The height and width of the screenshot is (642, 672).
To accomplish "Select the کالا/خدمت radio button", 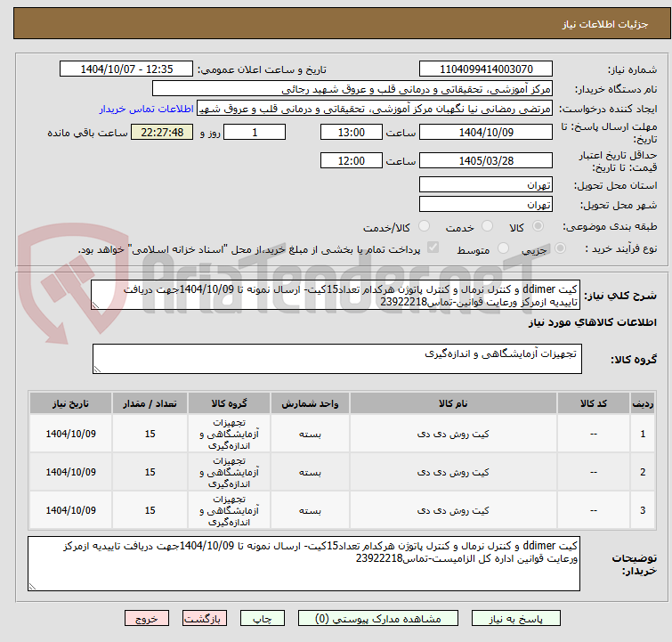I will point(424,226).
